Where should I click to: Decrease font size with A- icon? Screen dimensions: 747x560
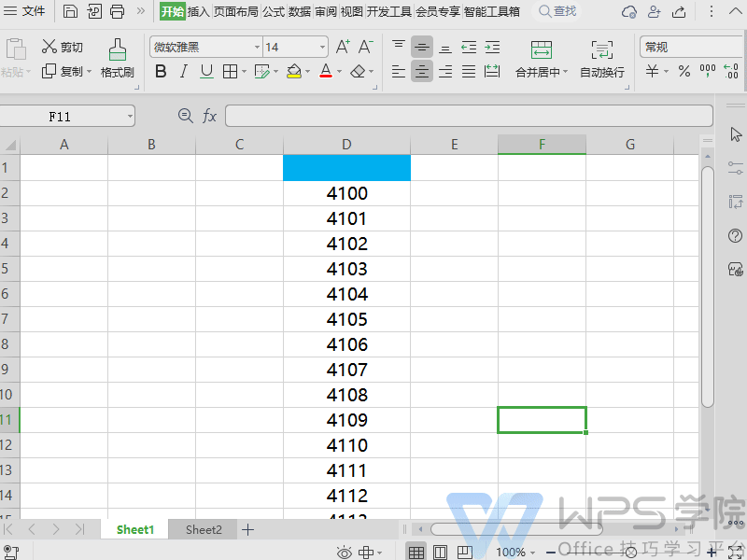[x=365, y=47]
